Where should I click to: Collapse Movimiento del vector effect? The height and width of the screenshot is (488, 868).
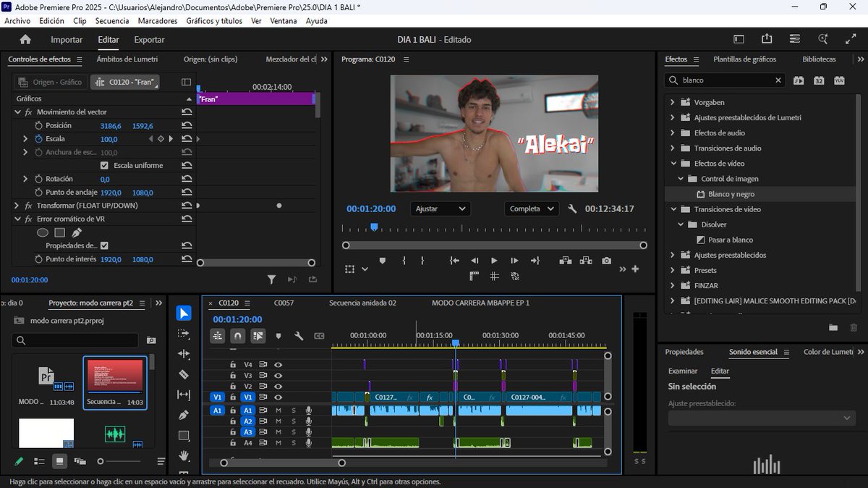[x=17, y=112]
